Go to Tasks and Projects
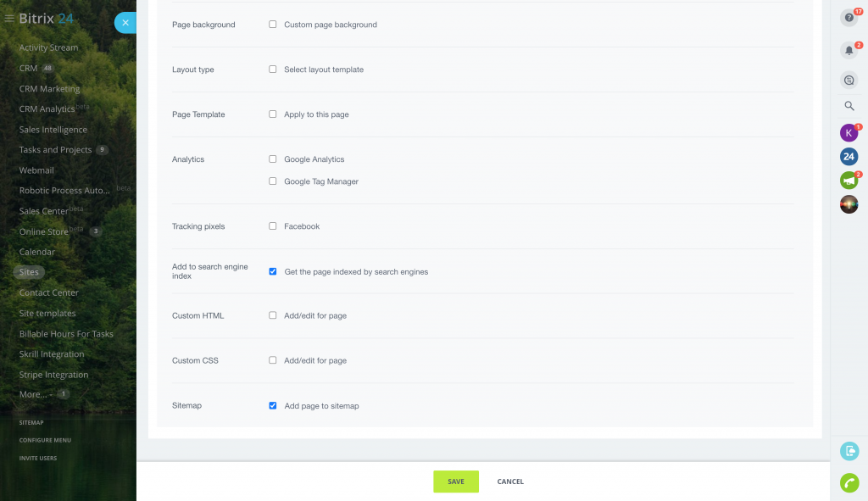This screenshot has width=868, height=501. 55,150
